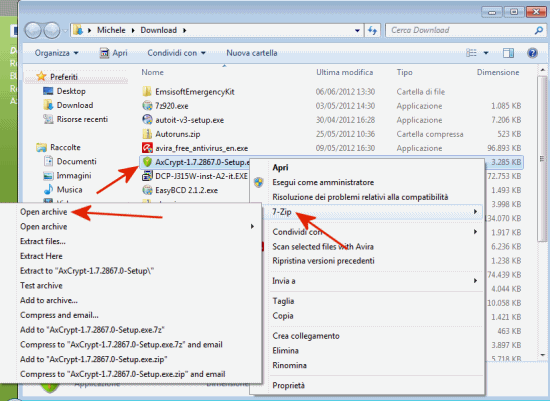Choose Copia from the context menu
550x401 pixels.
pos(283,316)
